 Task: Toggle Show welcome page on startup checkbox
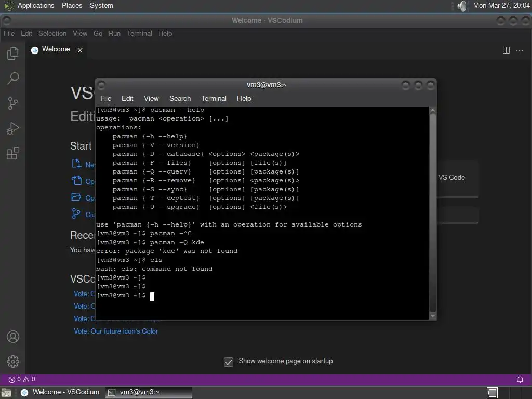click(x=229, y=362)
